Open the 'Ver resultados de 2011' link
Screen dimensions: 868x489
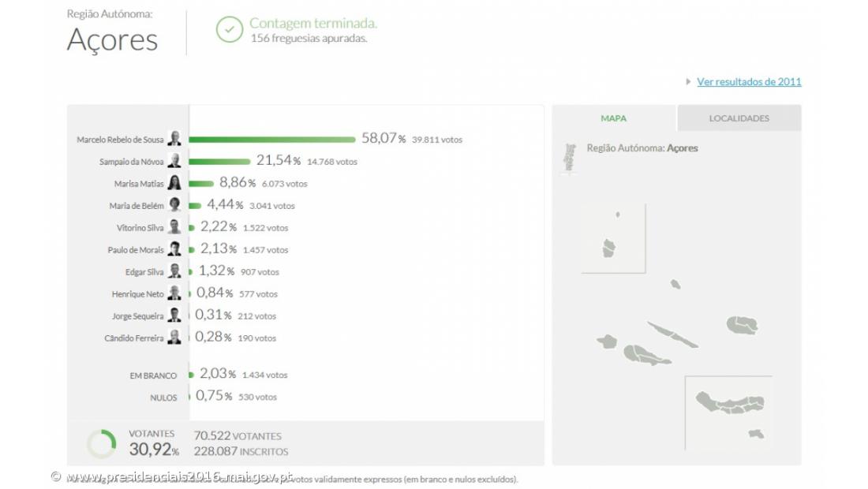[x=749, y=81]
